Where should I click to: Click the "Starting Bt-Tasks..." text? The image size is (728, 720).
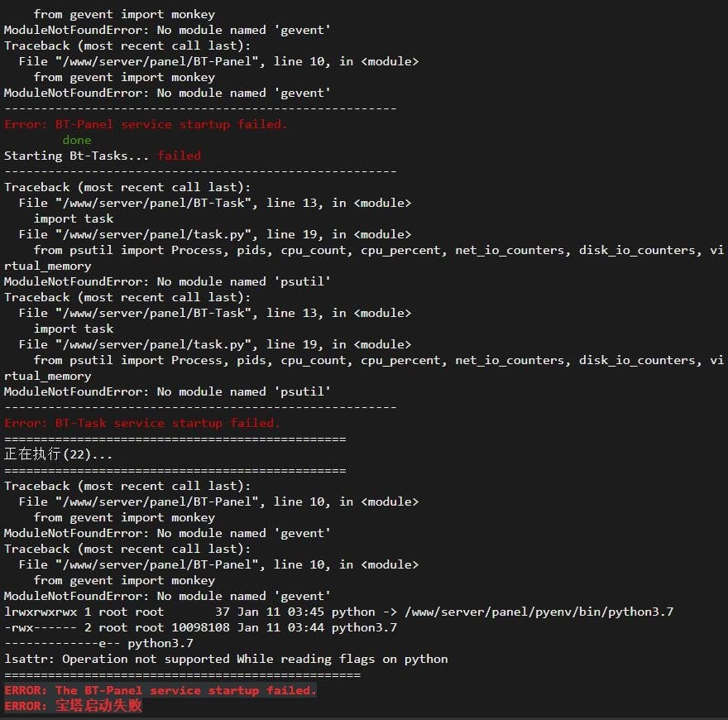(x=77, y=156)
